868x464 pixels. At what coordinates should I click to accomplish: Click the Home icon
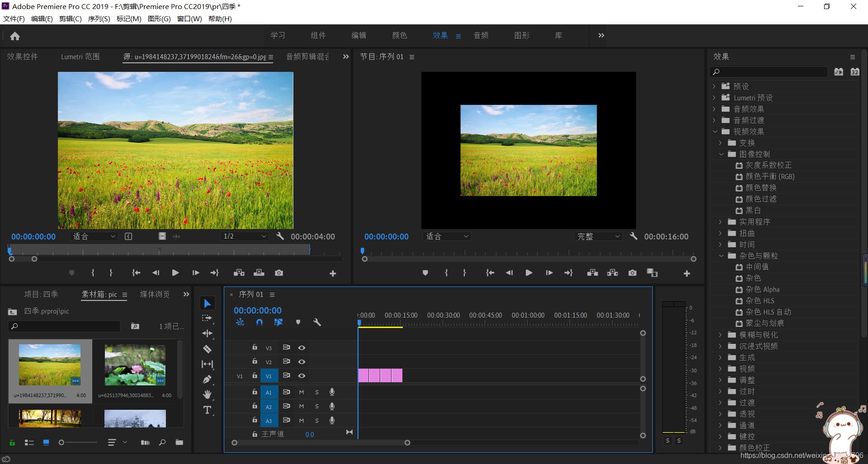15,36
